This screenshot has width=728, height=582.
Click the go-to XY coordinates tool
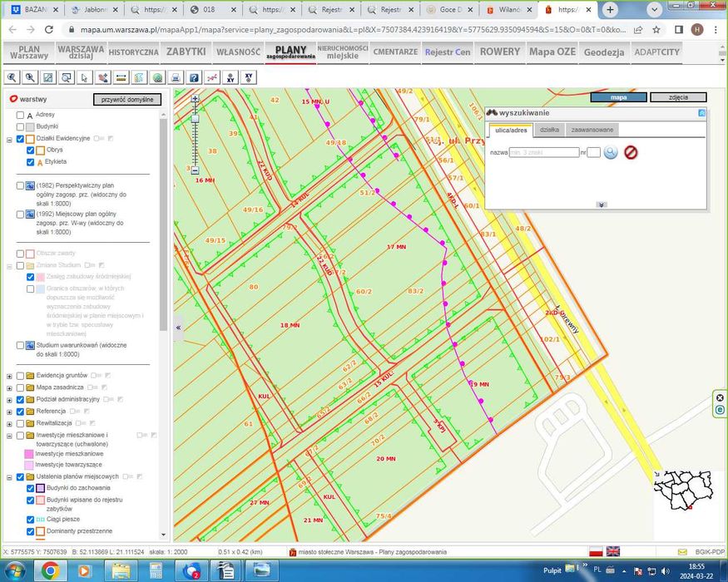coord(230,77)
